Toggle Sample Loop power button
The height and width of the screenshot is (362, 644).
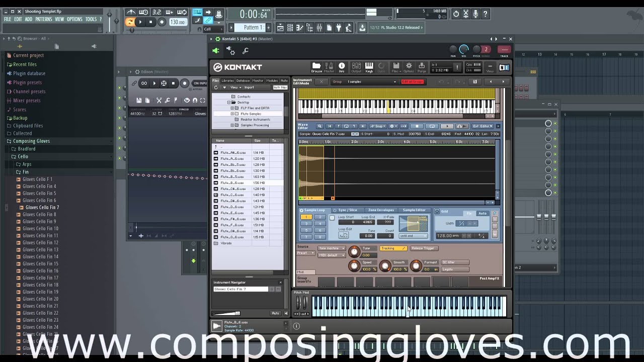[302, 210]
